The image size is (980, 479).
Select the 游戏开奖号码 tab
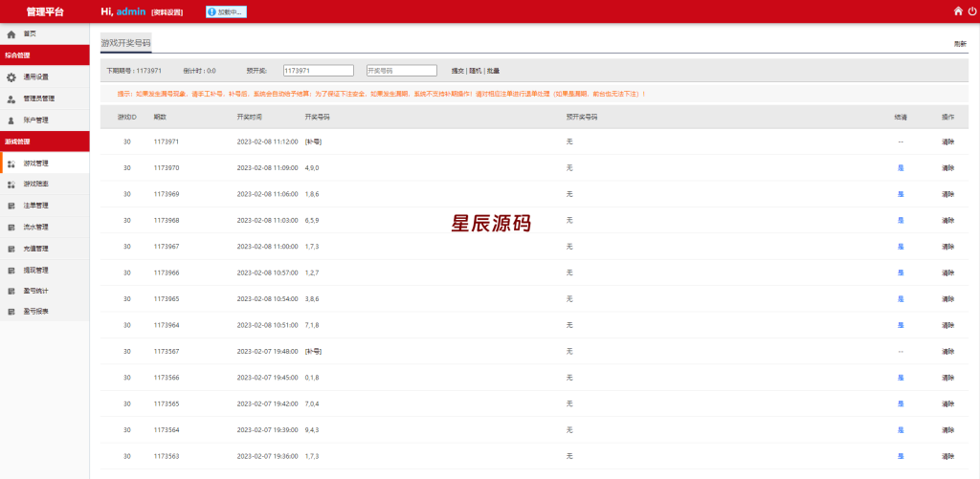pyautogui.click(x=125, y=44)
